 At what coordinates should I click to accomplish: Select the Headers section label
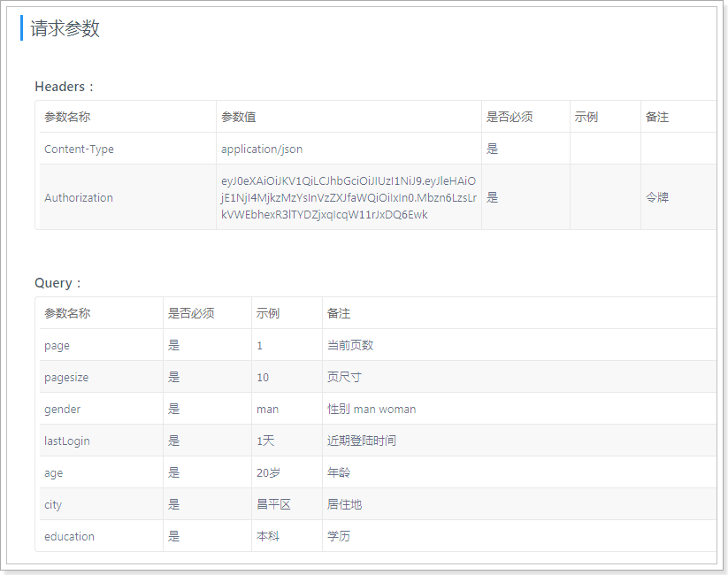click(x=64, y=87)
